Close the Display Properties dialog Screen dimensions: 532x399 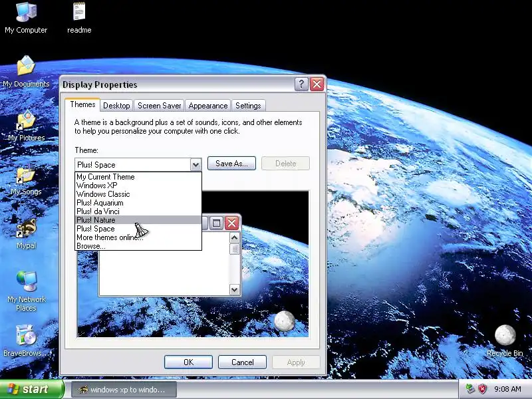tap(317, 84)
